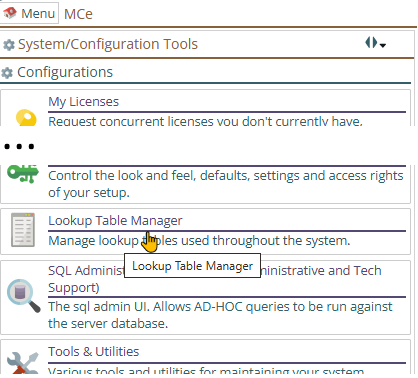
Task: Click the Configurations section heading
Action: (65, 72)
